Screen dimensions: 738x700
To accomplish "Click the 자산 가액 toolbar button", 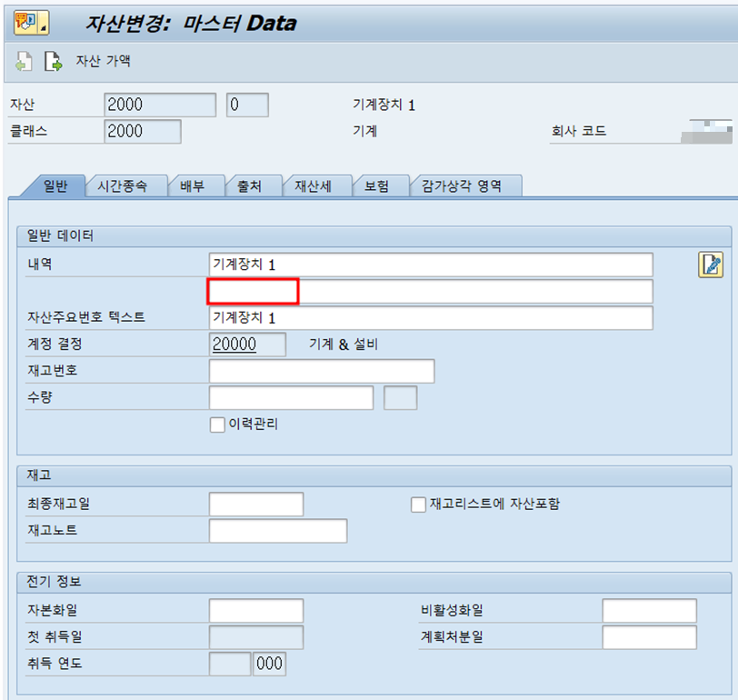I will [103, 61].
